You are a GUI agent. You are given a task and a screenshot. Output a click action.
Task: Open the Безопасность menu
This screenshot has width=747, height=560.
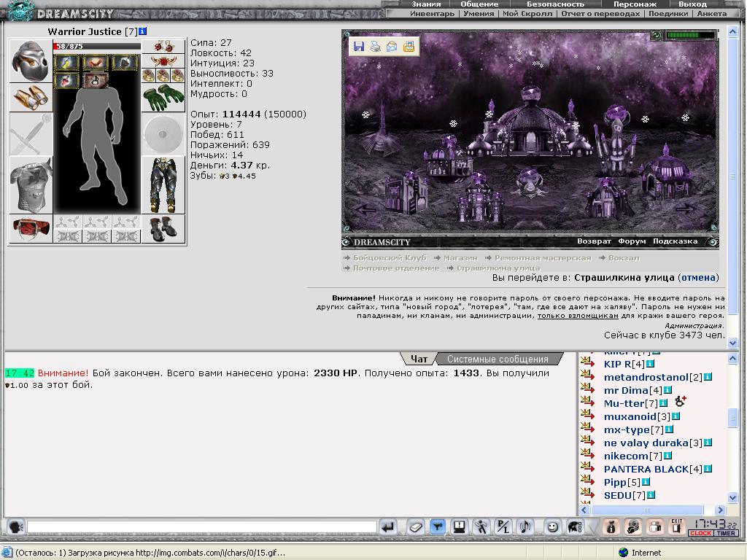click(555, 4)
